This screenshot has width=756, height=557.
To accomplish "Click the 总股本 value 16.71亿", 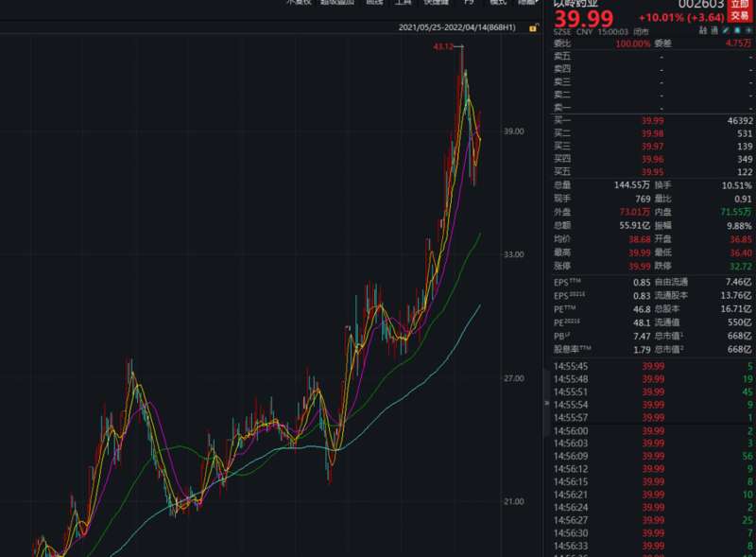I will click(736, 309).
